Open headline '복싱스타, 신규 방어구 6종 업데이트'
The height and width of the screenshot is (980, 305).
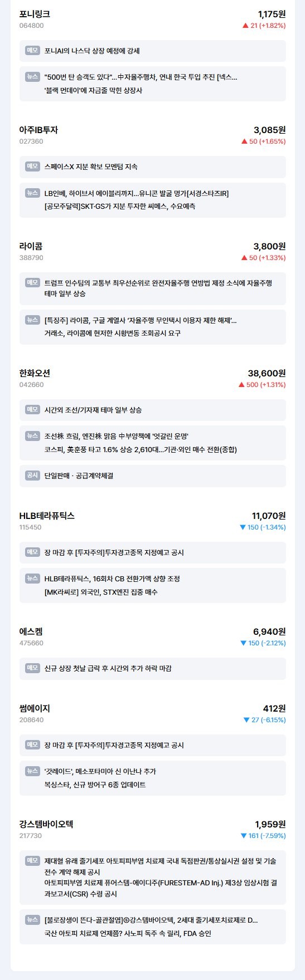(95, 785)
